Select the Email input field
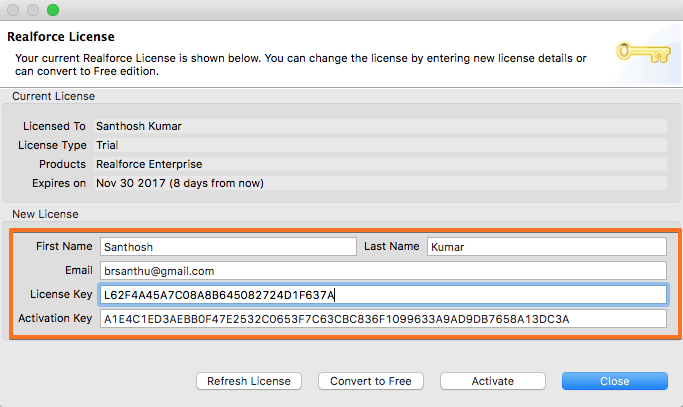Viewport: 683px width, 407px height. (x=383, y=271)
